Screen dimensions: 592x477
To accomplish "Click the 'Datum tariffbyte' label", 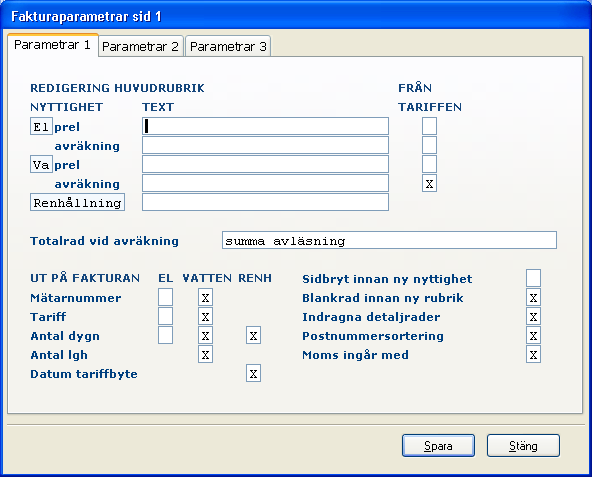I will 84,374.
